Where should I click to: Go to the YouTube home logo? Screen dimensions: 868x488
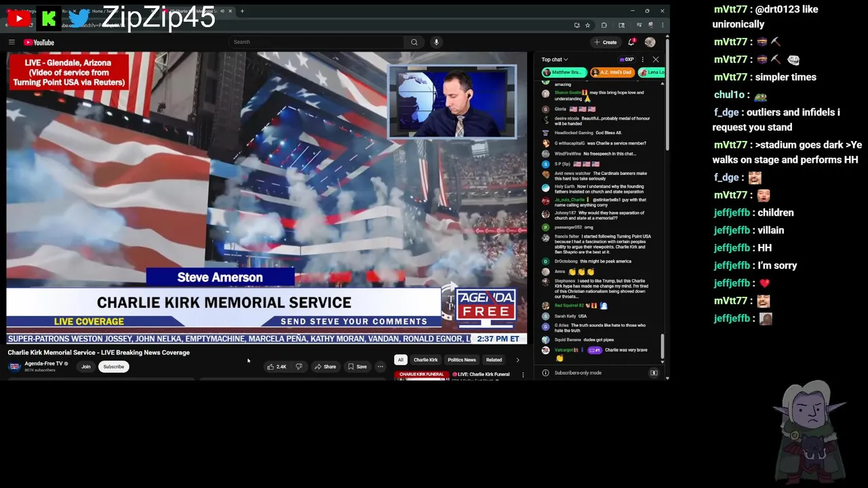click(x=39, y=42)
